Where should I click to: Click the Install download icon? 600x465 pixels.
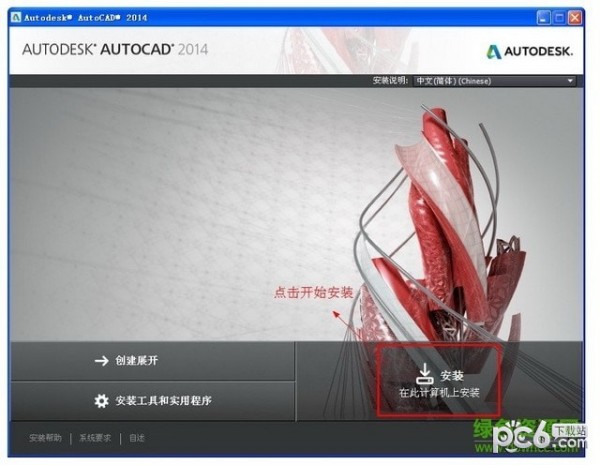click(x=424, y=374)
